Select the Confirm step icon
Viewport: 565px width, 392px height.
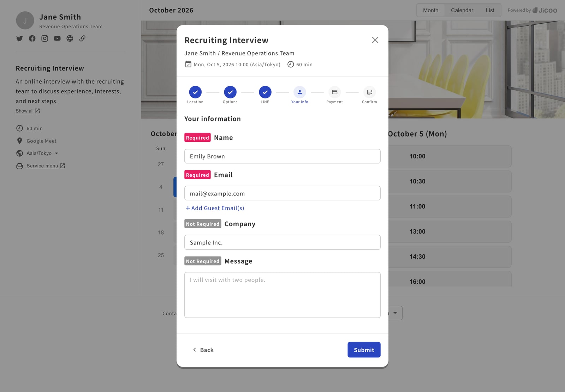tap(369, 92)
